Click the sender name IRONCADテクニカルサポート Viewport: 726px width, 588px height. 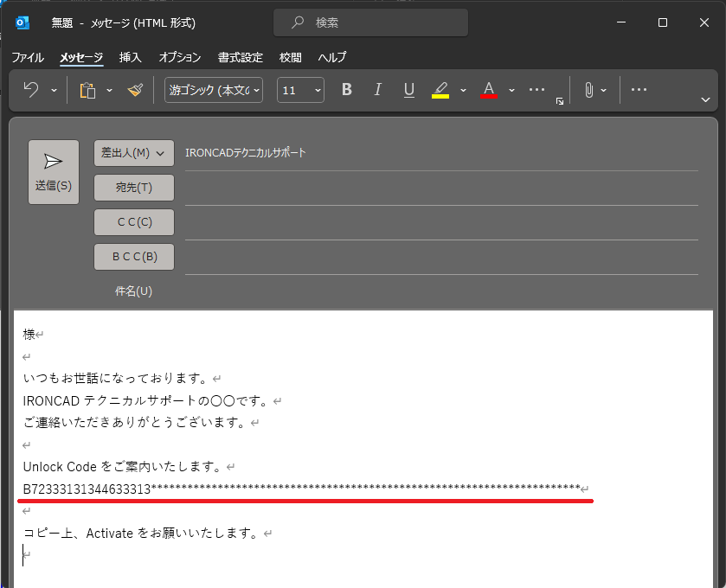(x=246, y=153)
